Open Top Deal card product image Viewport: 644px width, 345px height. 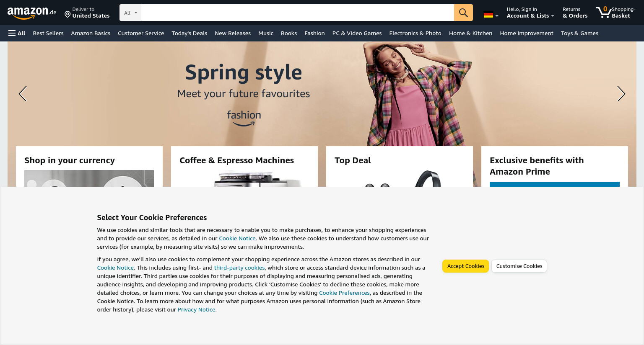click(400, 178)
